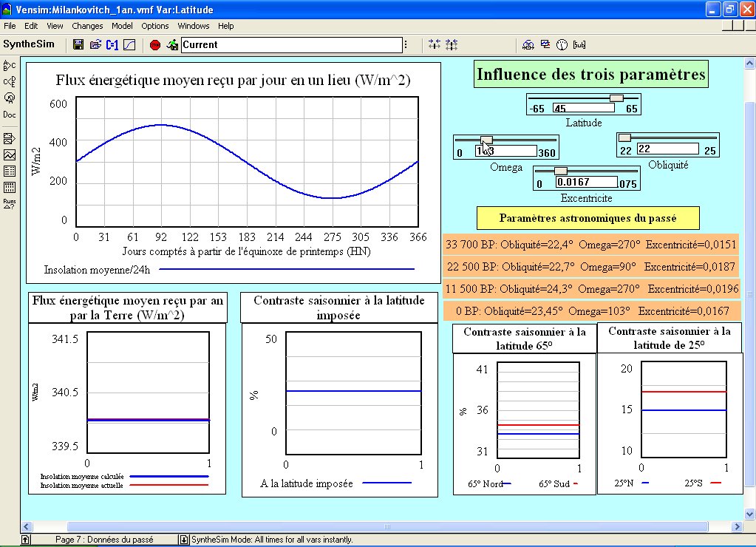This screenshot has height=547, width=756.
Task: Click the Runs Compare tool
Action: click(10, 204)
